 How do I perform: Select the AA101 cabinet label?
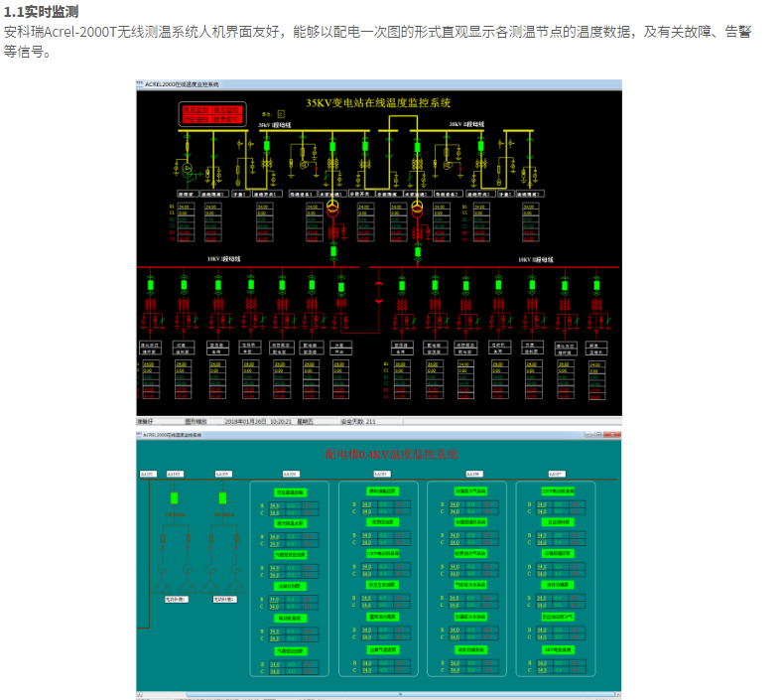(x=148, y=474)
